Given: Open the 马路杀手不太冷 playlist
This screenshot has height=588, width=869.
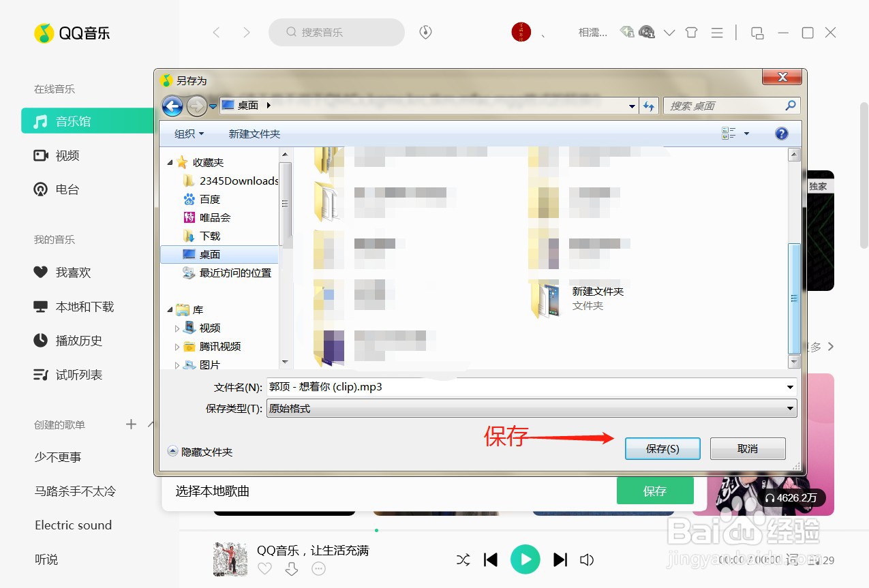Looking at the screenshot, I should [75, 491].
